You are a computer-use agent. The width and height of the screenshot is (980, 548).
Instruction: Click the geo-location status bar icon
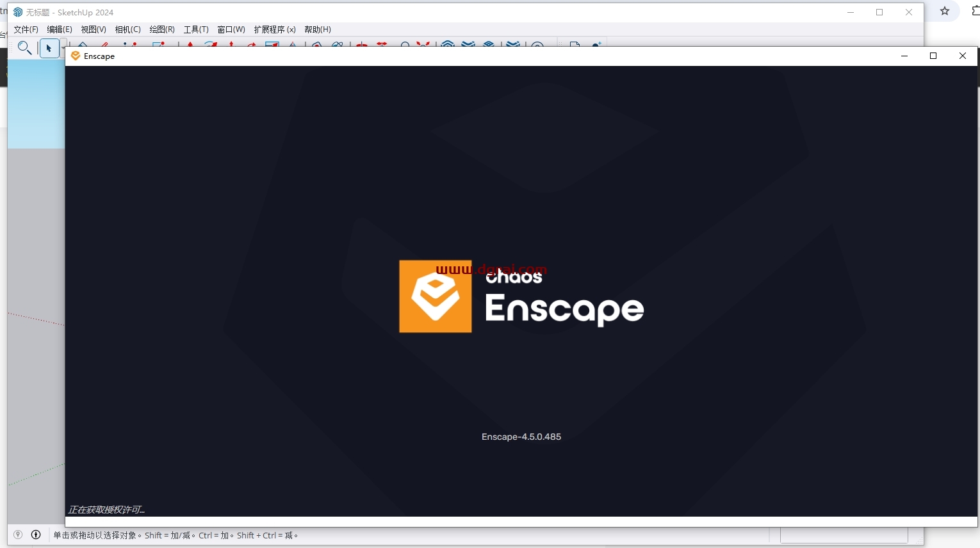[x=18, y=535]
